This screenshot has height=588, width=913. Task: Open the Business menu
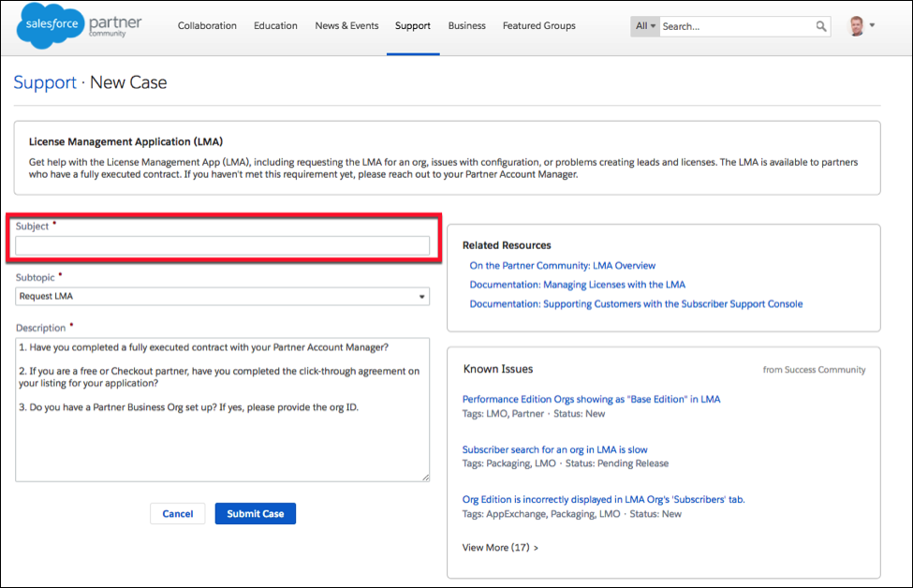[x=467, y=25]
